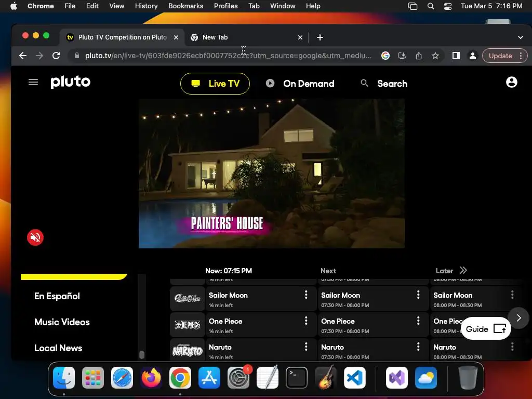This screenshot has width=532, height=399.
Task: Click the category list scrollbar
Action: click(x=142, y=354)
